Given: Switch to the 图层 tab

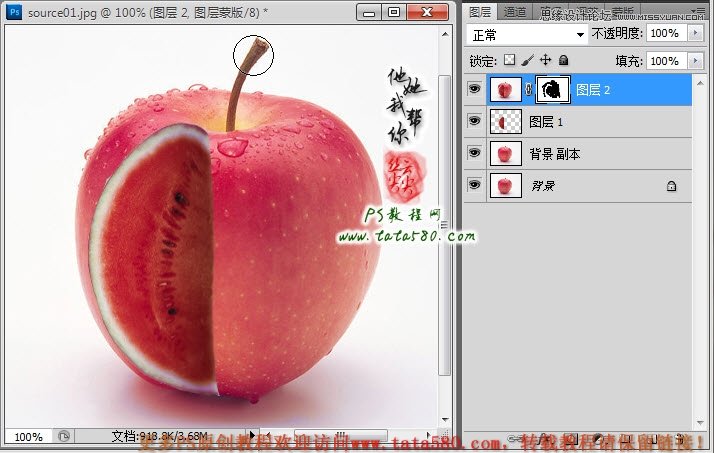Looking at the screenshot, I should (480, 12).
